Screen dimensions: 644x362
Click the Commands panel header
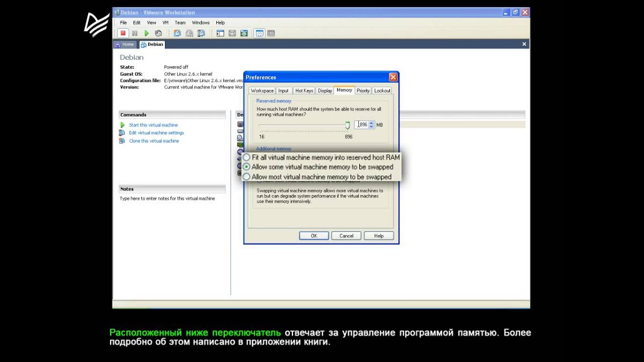click(x=172, y=115)
